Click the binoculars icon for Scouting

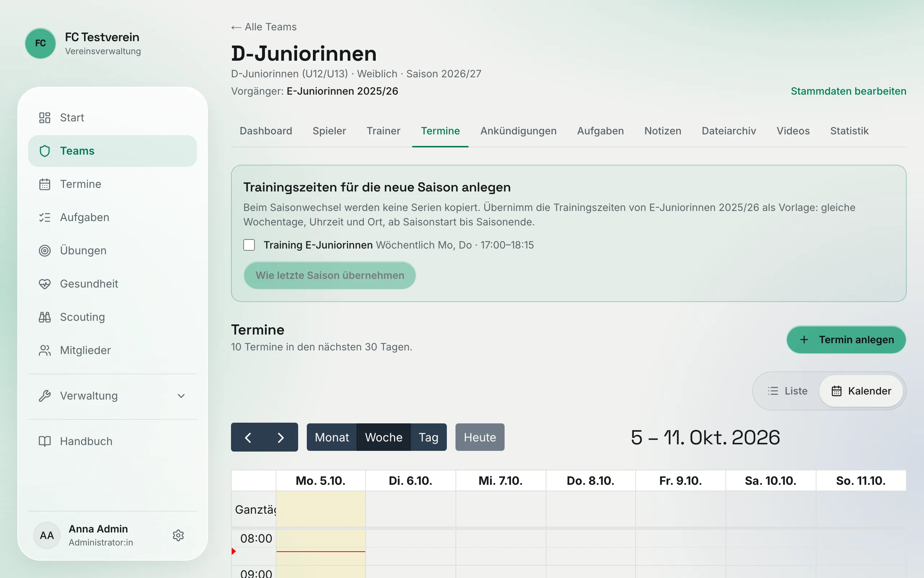[45, 317]
